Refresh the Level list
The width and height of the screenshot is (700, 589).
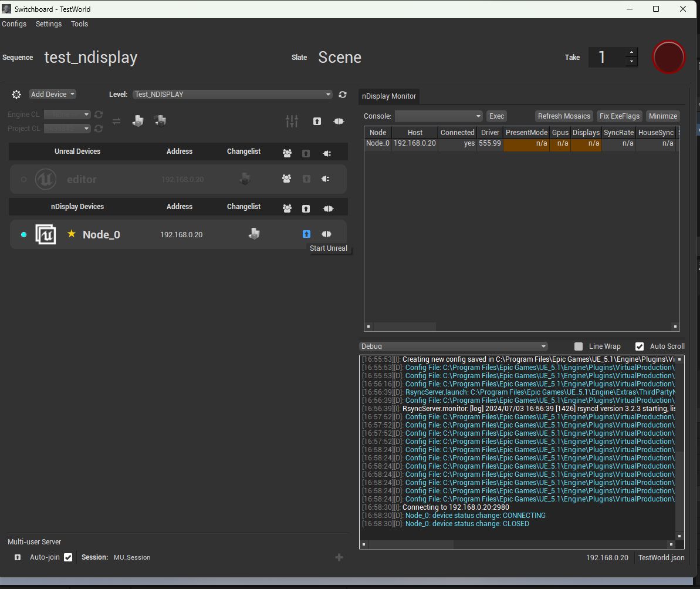343,95
